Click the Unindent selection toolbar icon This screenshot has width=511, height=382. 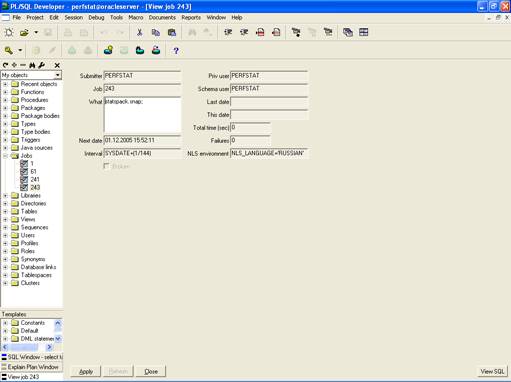point(244,32)
